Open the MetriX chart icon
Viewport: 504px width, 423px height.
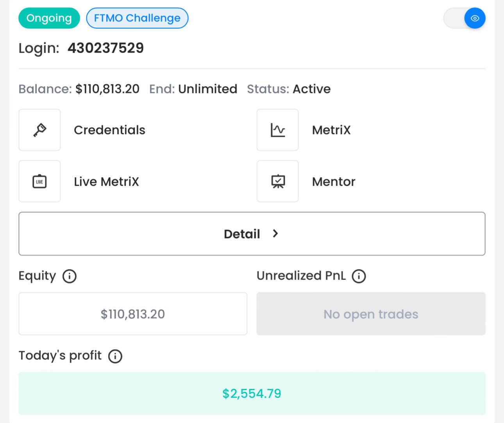[277, 130]
